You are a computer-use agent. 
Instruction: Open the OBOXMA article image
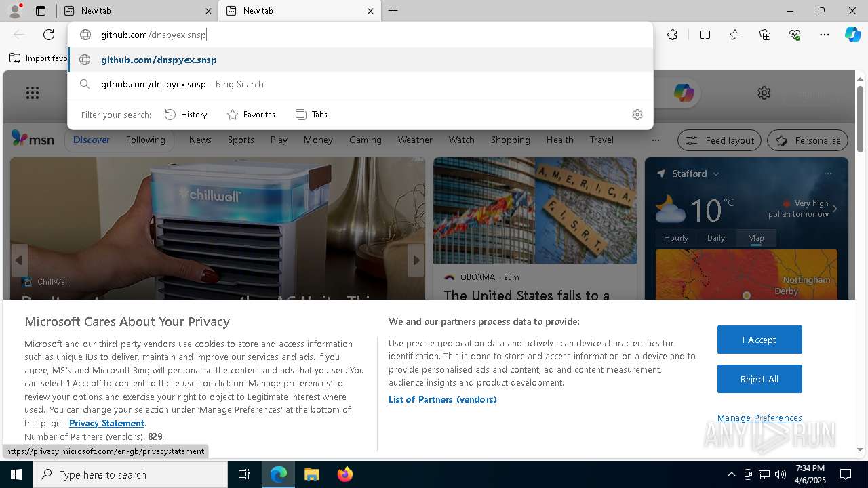pos(535,211)
